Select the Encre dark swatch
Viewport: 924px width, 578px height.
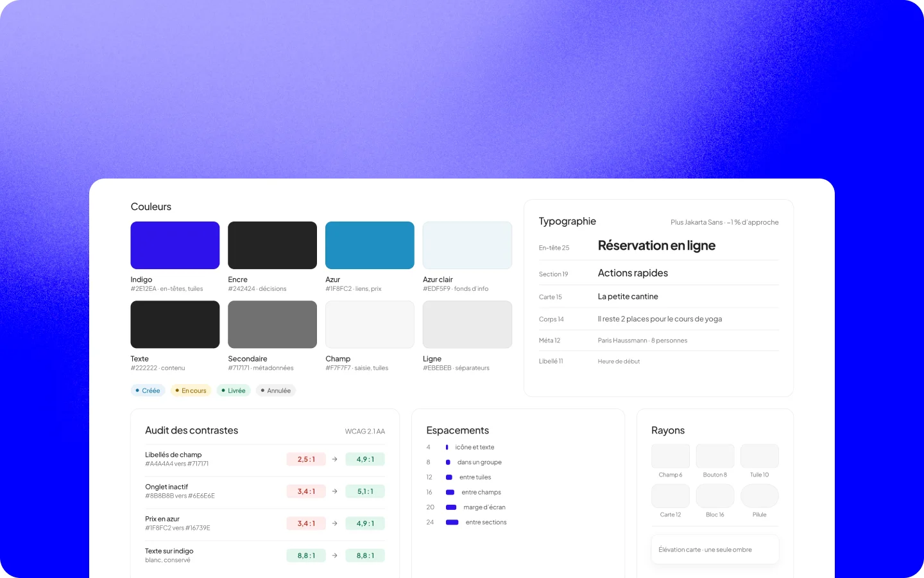pos(272,245)
